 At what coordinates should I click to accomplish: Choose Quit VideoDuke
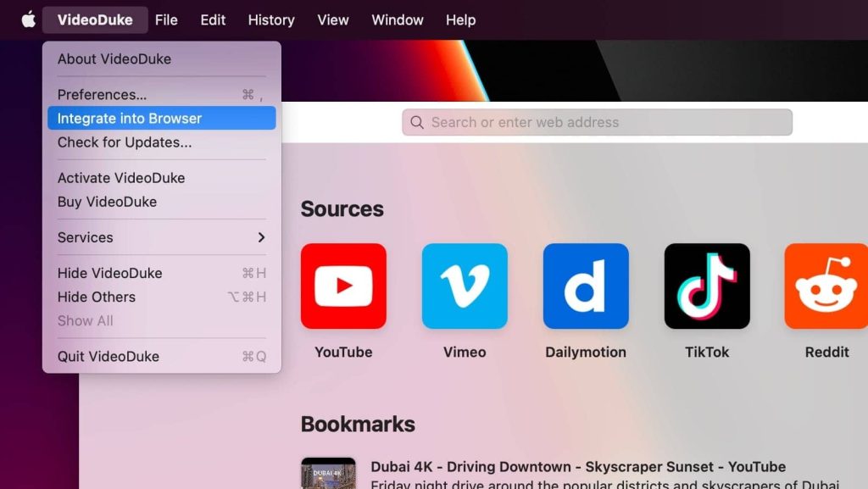[162, 356]
